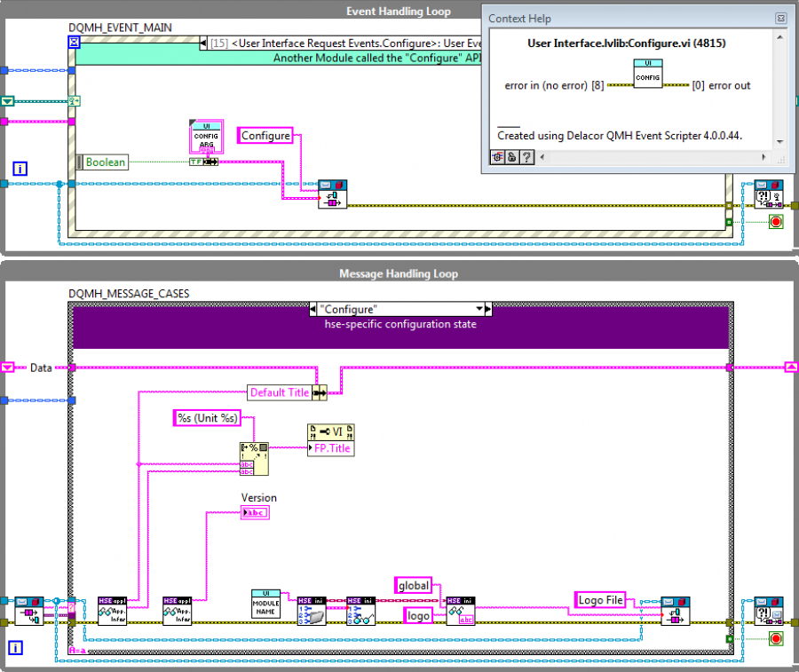Click the "logo" string constant

coord(418,615)
